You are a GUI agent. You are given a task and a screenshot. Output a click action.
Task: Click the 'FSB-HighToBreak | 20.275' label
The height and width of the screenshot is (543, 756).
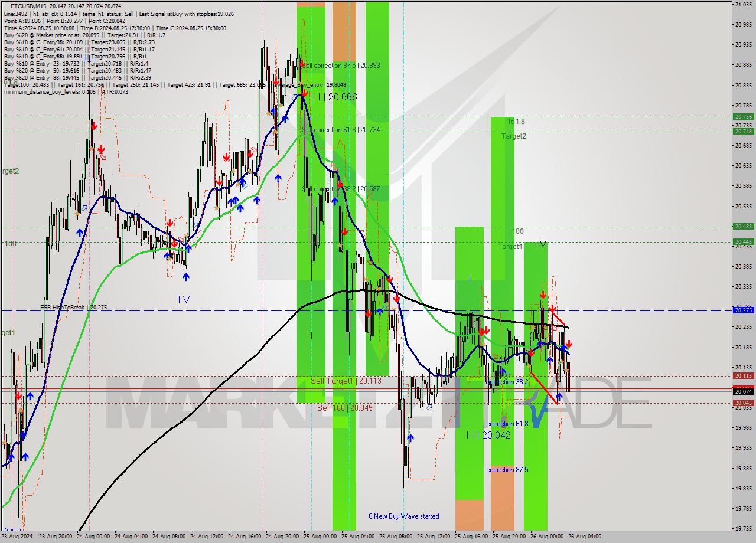(x=74, y=308)
